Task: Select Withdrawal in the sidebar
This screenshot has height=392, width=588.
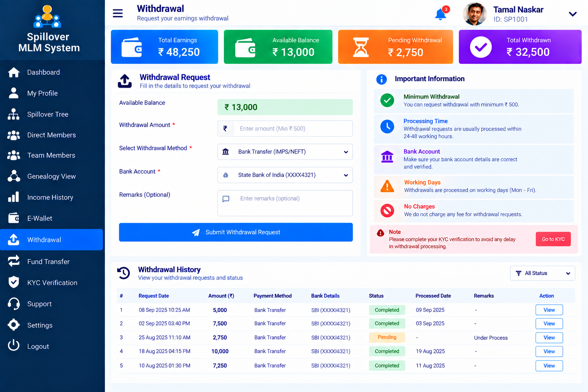Action: click(x=52, y=240)
